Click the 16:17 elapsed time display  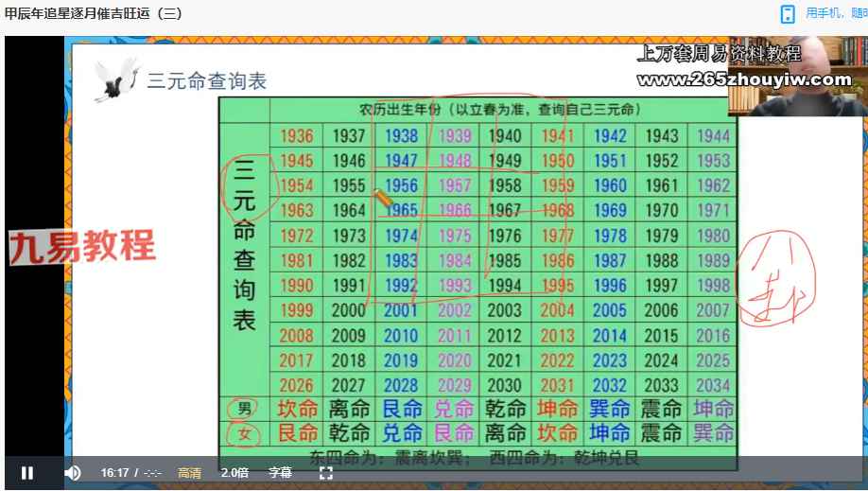114,473
